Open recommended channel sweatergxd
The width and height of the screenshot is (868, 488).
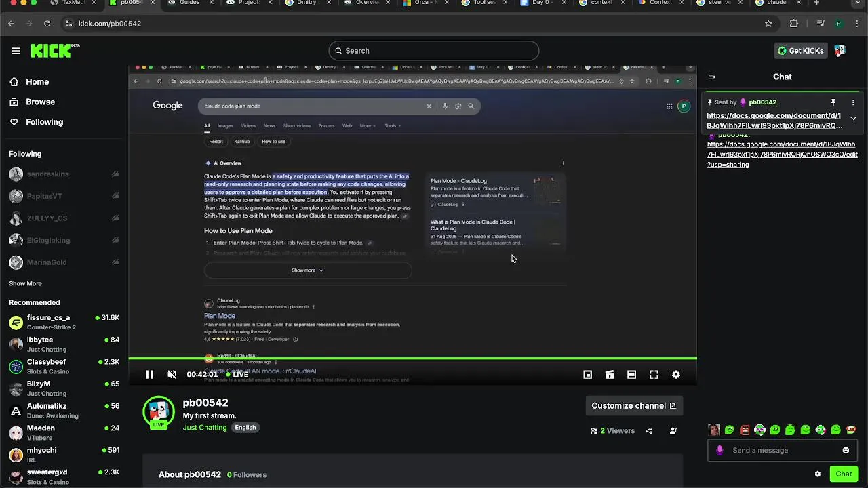point(64,476)
